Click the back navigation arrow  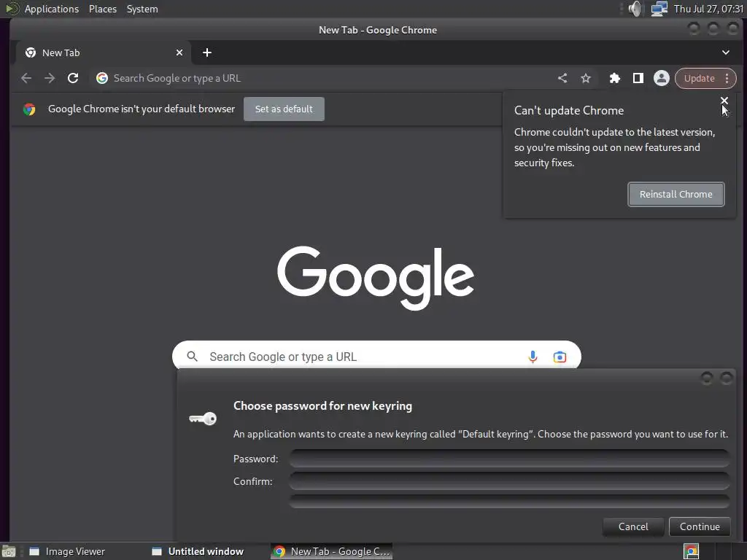pyautogui.click(x=26, y=78)
